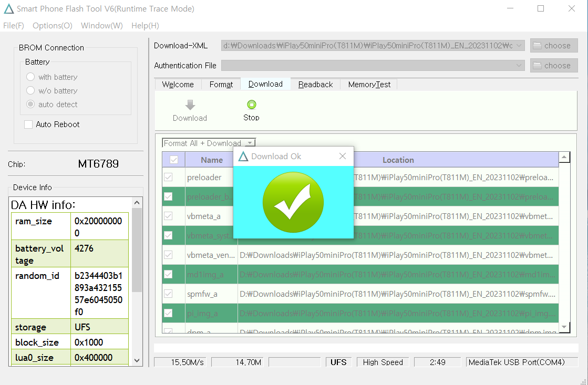588x385 pixels.
Task: Click the random_id value cell
Action: pyautogui.click(x=99, y=293)
